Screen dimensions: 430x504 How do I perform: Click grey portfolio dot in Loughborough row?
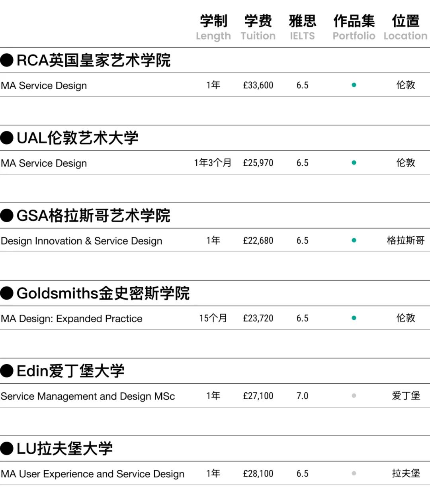pyautogui.click(x=354, y=473)
